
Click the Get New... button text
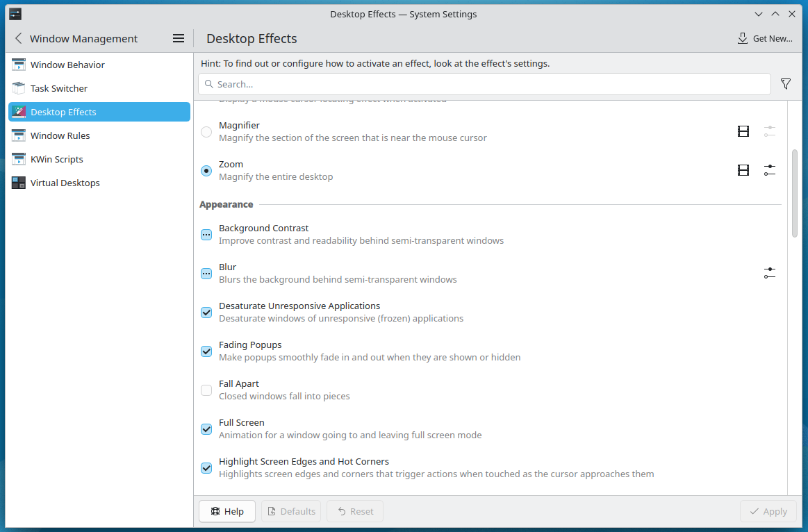(773, 39)
